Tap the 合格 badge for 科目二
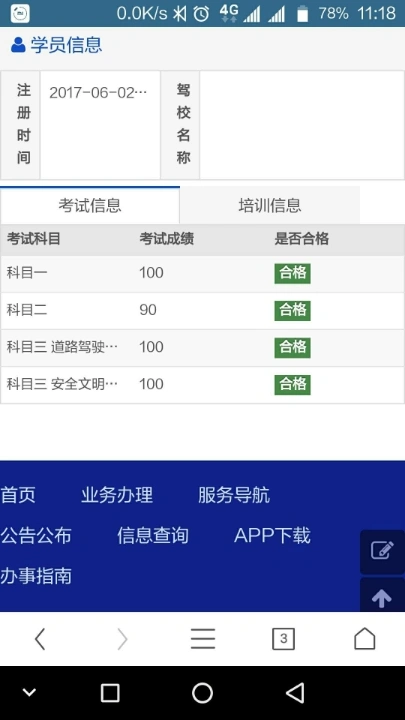The image size is (405, 720). tap(292, 310)
